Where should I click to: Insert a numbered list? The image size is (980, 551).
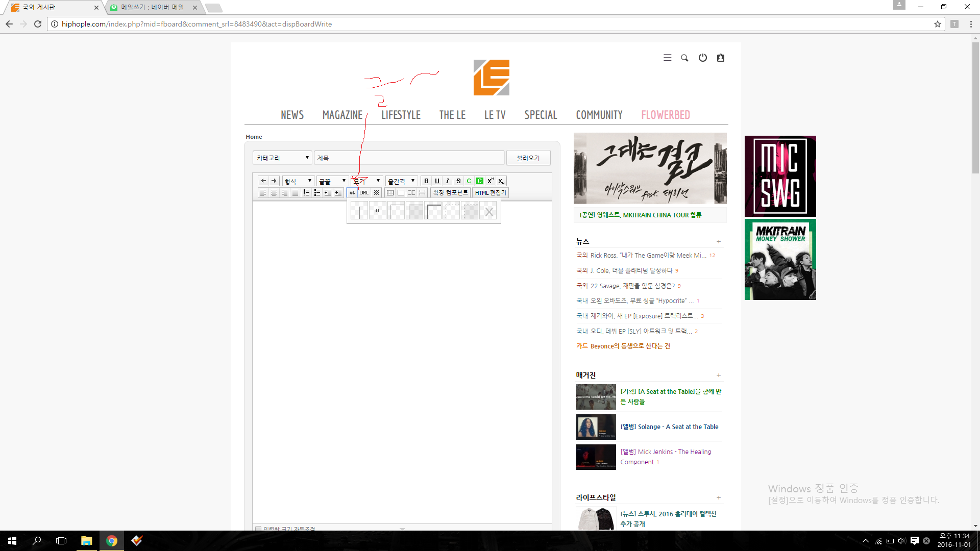coord(306,193)
